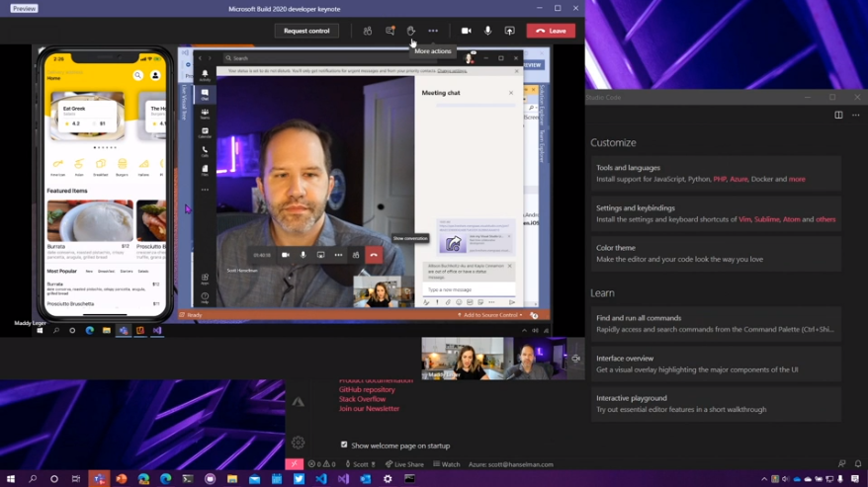Open the Color theme option

click(x=716, y=254)
